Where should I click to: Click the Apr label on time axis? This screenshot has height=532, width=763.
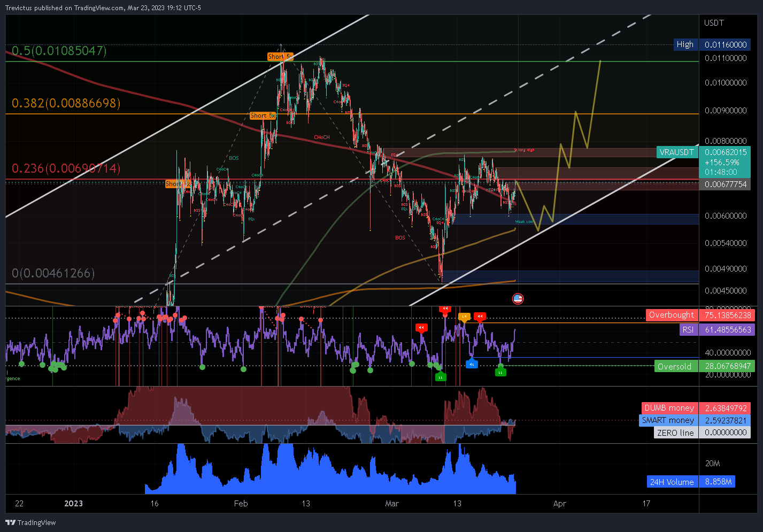point(559,503)
